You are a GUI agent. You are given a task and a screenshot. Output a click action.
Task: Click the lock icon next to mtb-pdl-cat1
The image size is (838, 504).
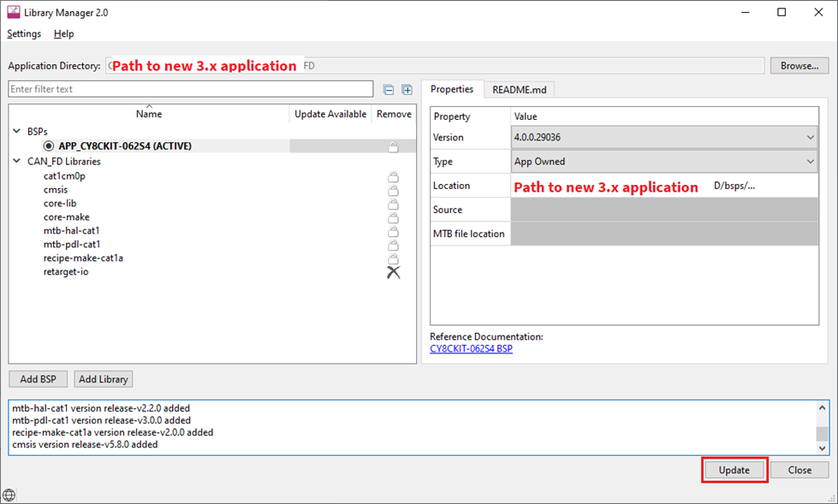(x=393, y=245)
